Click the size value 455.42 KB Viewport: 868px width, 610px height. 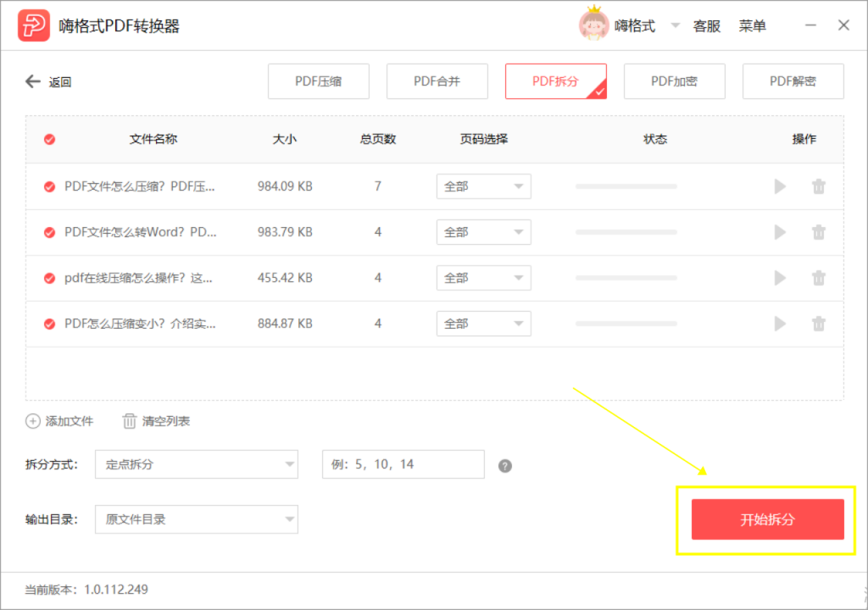(x=285, y=278)
